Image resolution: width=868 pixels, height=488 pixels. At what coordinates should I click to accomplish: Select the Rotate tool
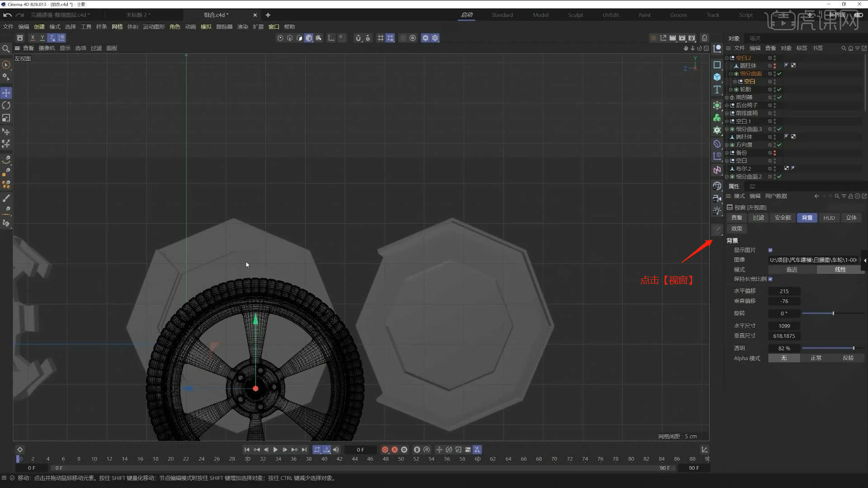click(x=6, y=106)
